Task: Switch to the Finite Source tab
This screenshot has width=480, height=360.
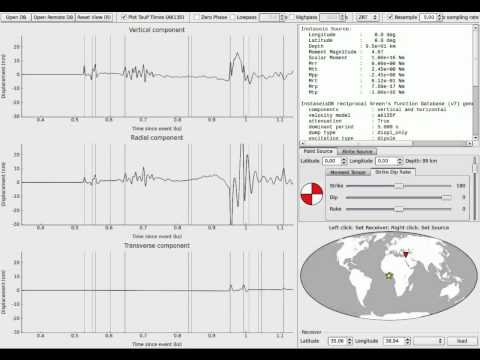Action: pyautogui.click(x=357, y=152)
